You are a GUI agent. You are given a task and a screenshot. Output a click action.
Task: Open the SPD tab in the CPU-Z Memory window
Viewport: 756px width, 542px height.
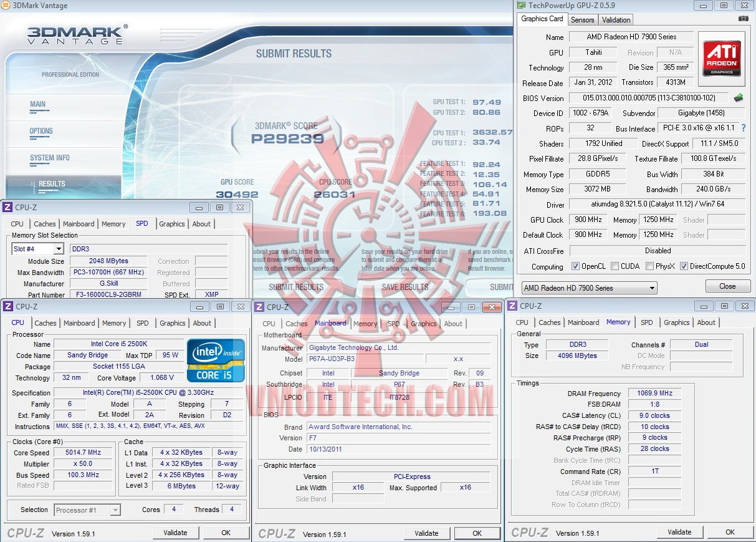click(x=647, y=322)
